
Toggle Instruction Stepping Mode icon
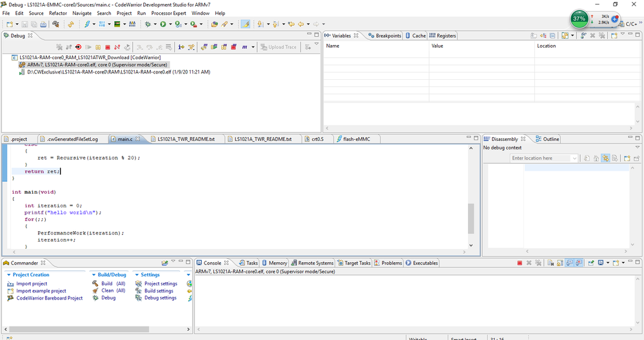pos(181,47)
